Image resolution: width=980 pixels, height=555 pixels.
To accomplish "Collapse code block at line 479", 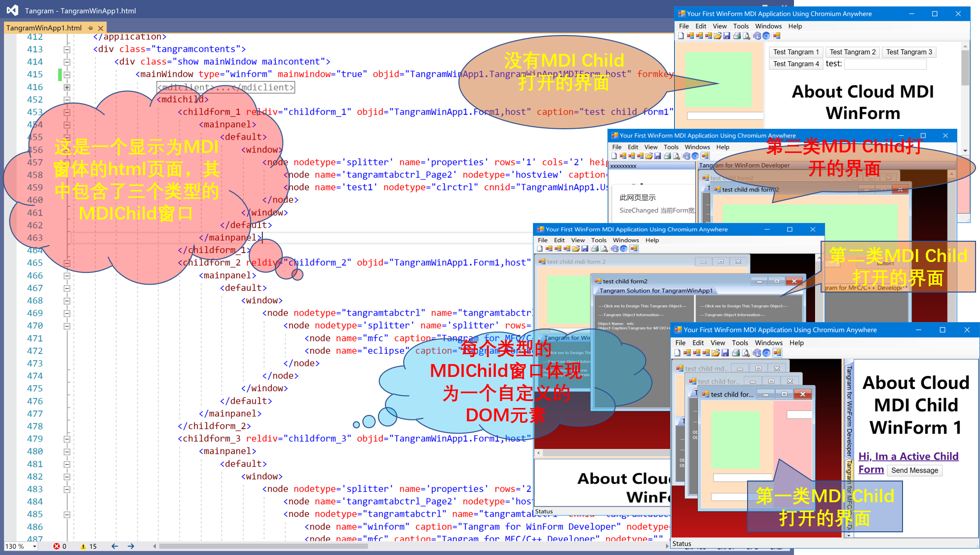I will pos(67,439).
